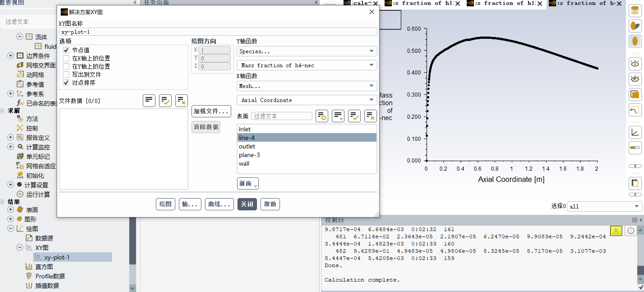
Task: Click the 绘图 plot button
Action: (165, 204)
